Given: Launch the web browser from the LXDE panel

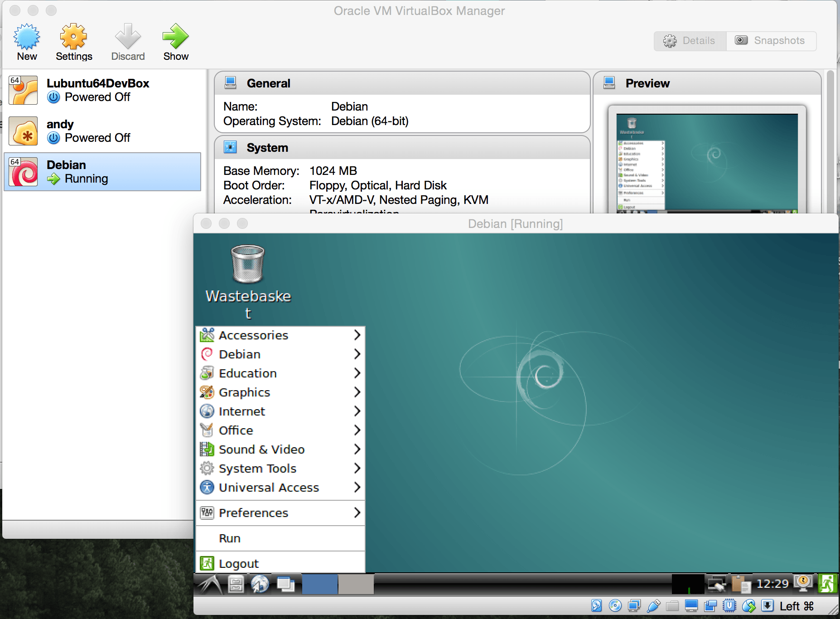Looking at the screenshot, I should tap(260, 584).
